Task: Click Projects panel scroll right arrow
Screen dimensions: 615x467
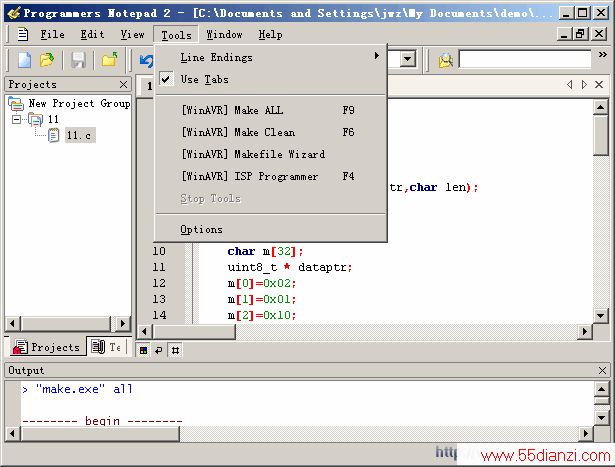Action: tap(123, 323)
